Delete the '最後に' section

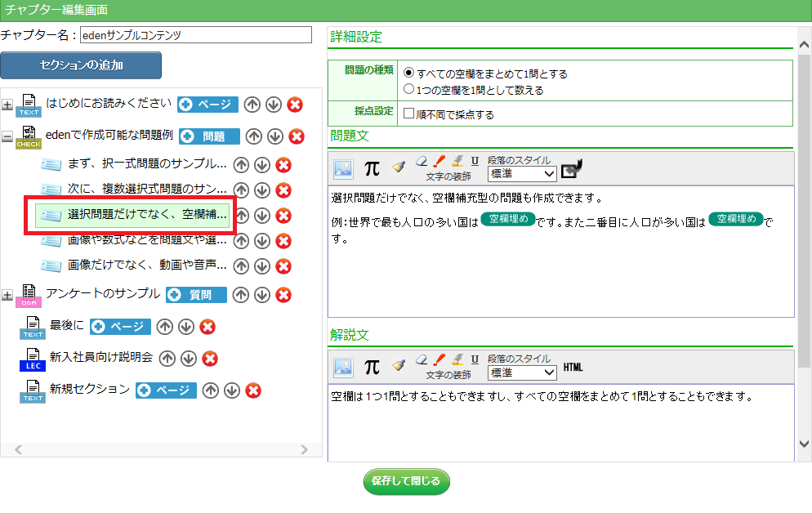click(x=207, y=327)
